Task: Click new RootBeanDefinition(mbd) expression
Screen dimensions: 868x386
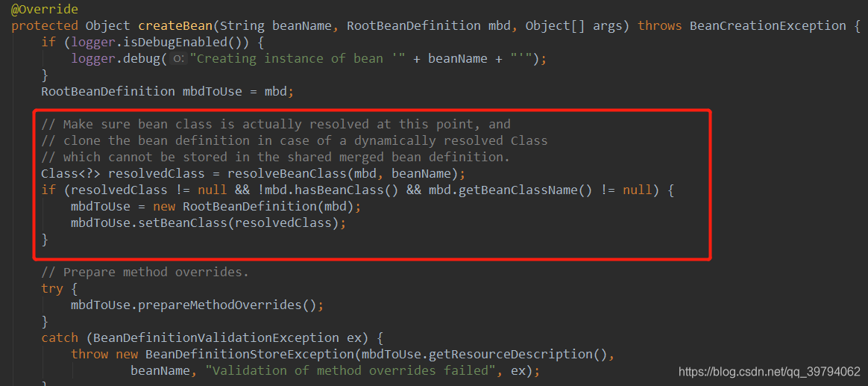Action: (253, 206)
